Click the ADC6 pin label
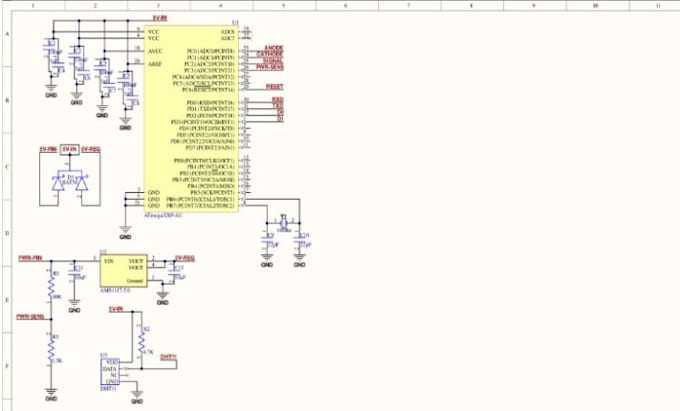The image size is (680, 411). [x=228, y=32]
